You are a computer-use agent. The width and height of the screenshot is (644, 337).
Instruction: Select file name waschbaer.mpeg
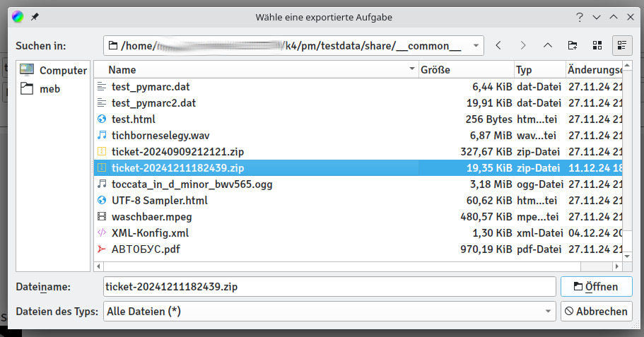click(x=152, y=216)
